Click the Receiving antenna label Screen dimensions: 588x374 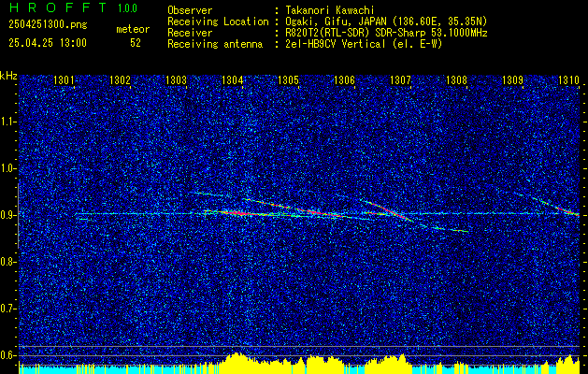215,44
